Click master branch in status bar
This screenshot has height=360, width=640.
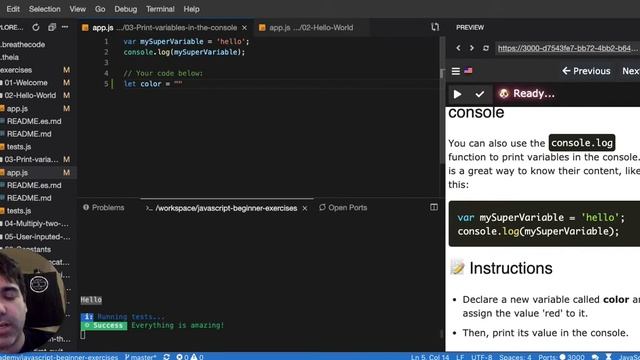[x=140, y=357]
